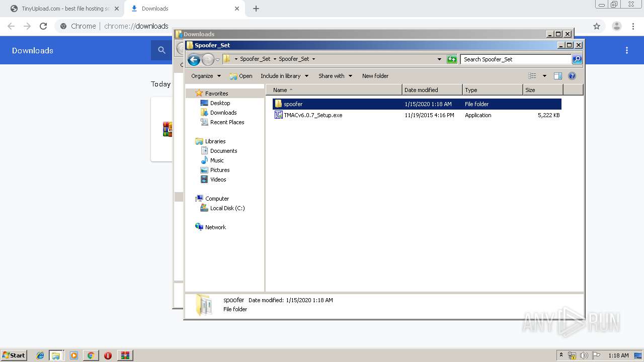Viewport: 644px width, 362px height.
Task: Reload the Chrome page
Action: click(43, 26)
